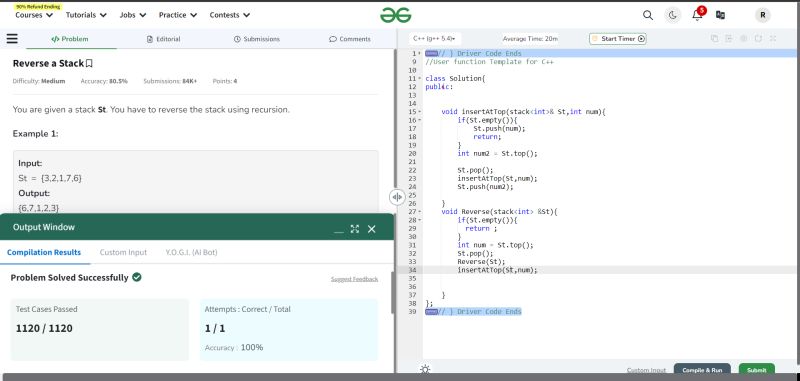Click the Accuracy: 80.5% text
The image size is (800, 381).
click(104, 81)
